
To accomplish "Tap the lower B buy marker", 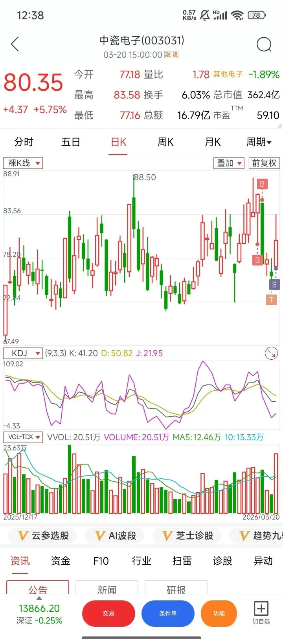I will pos(257,260).
